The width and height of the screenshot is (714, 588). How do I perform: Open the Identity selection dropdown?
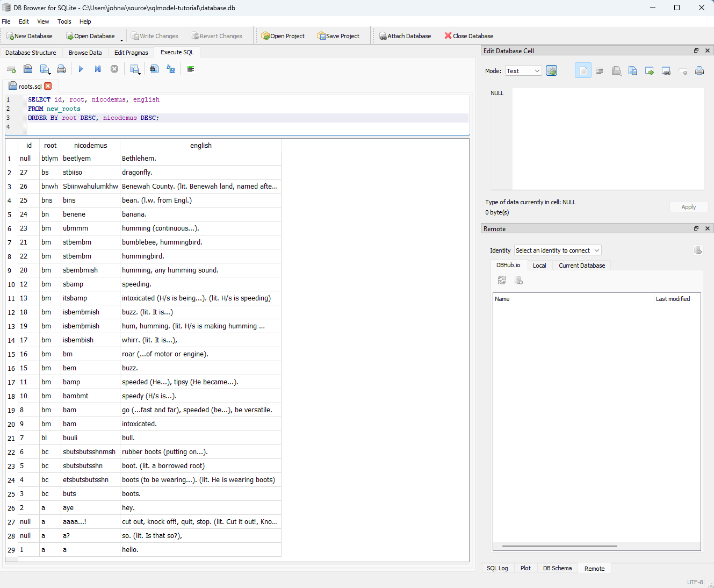[558, 250]
